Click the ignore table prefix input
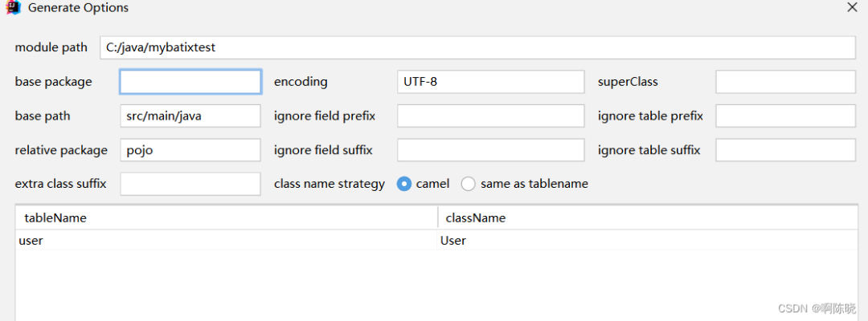This screenshot has height=321, width=868. [785, 116]
